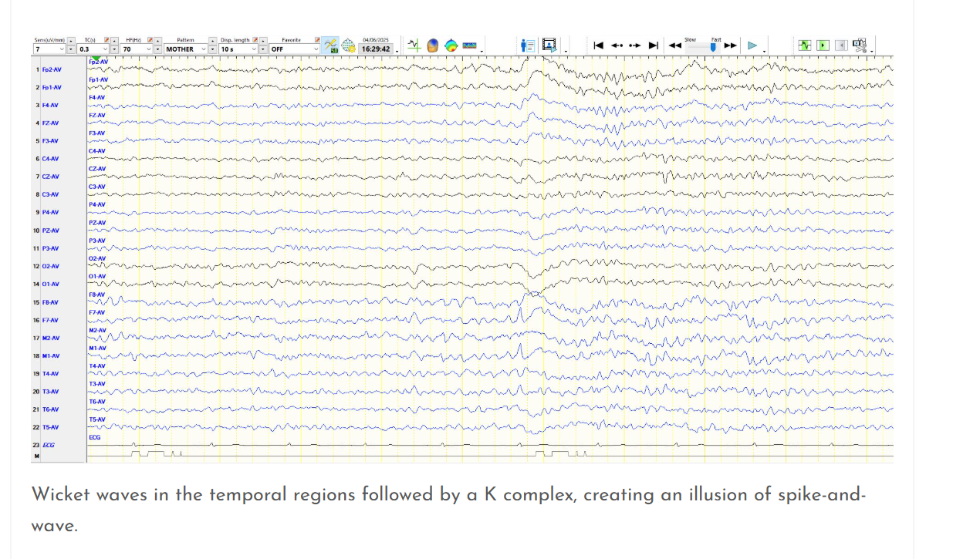
Task: Click the grey back-arrow box icon
Action: (842, 45)
